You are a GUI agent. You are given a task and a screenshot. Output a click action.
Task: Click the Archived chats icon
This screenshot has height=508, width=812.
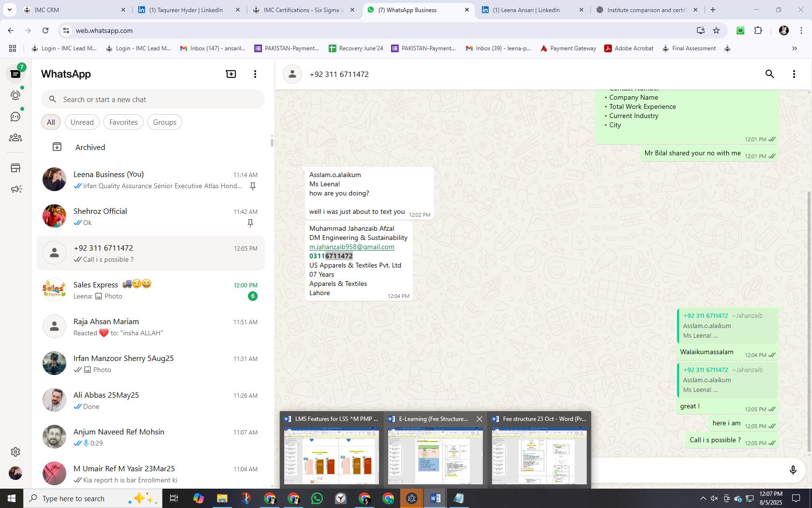point(57,147)
